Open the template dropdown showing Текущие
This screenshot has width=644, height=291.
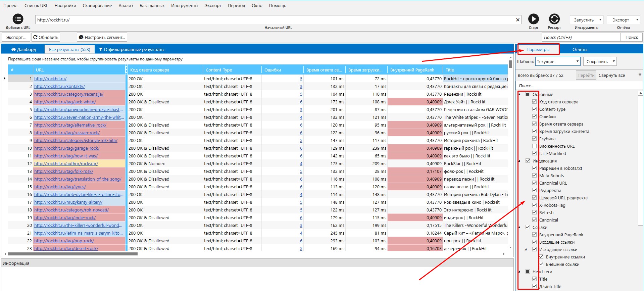pos(558,61)
